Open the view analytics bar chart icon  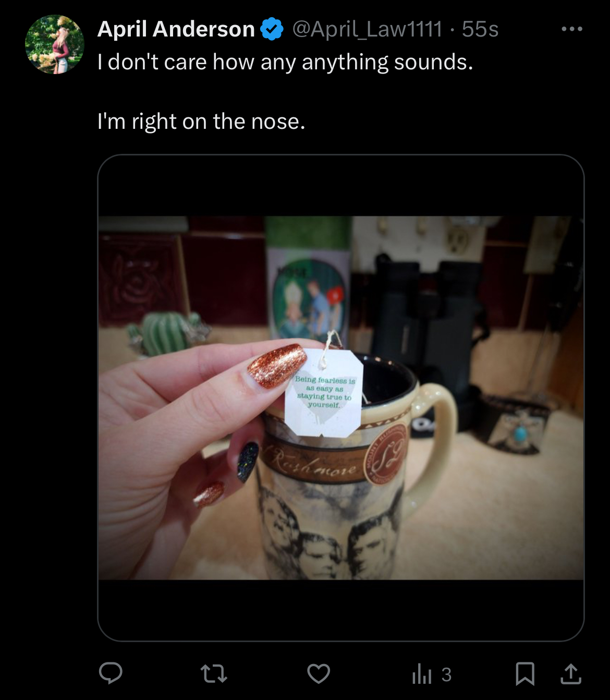click(x=422, y=674)
